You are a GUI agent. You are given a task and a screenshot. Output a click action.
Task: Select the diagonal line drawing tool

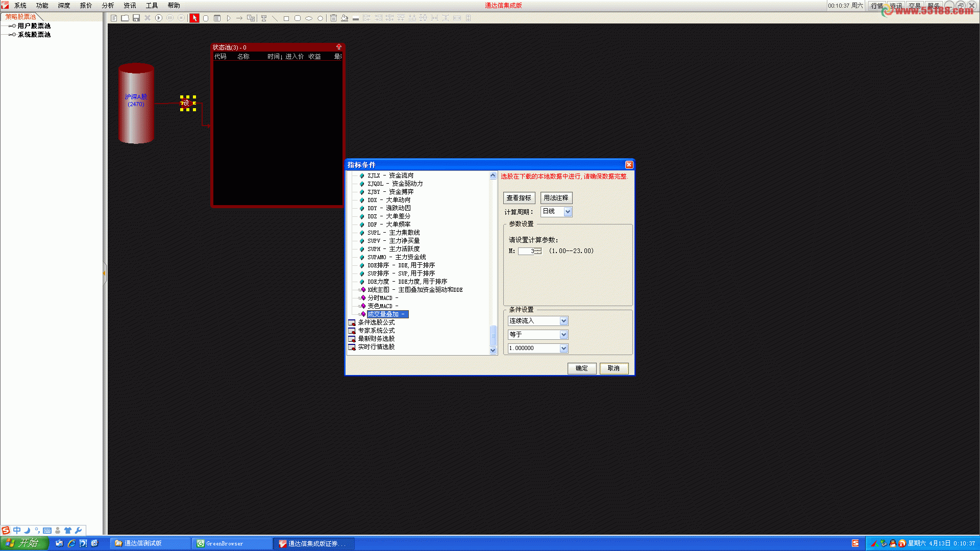coord(275,18)
